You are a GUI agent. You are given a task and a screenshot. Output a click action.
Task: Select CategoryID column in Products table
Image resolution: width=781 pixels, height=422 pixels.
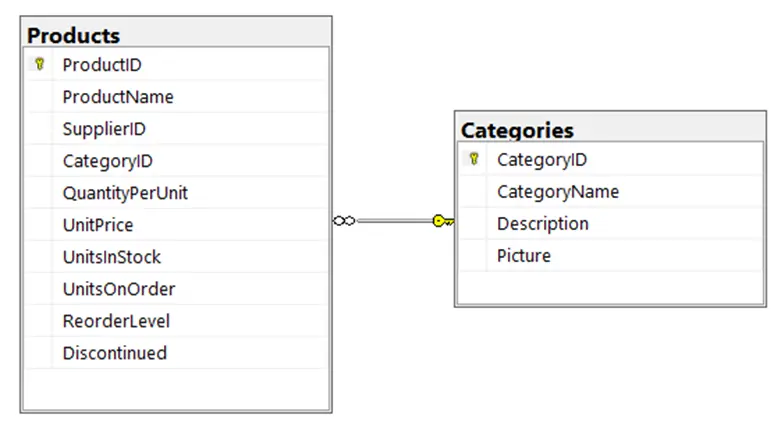pyautogui.click(x=177, y=160)
